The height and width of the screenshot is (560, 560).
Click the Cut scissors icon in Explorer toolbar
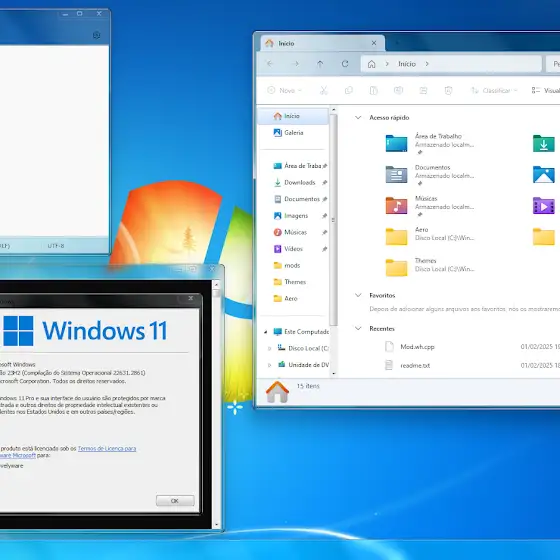click(324, 90)
